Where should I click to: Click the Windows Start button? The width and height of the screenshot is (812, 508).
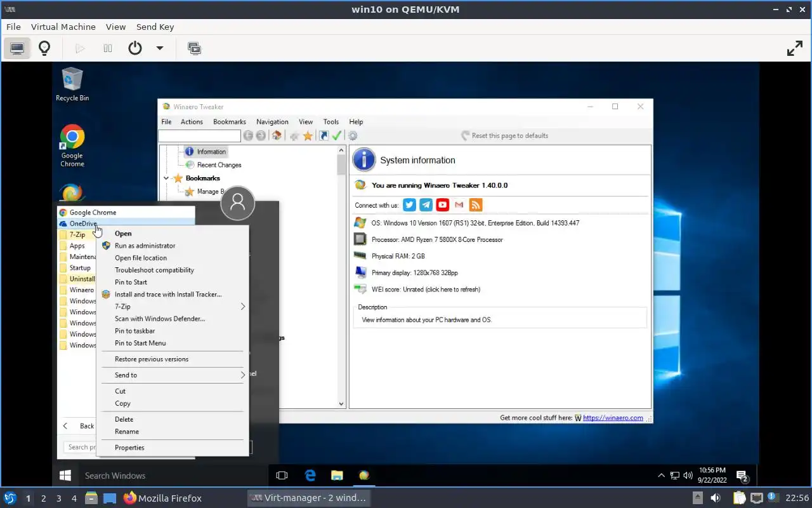tap(65, 475)
